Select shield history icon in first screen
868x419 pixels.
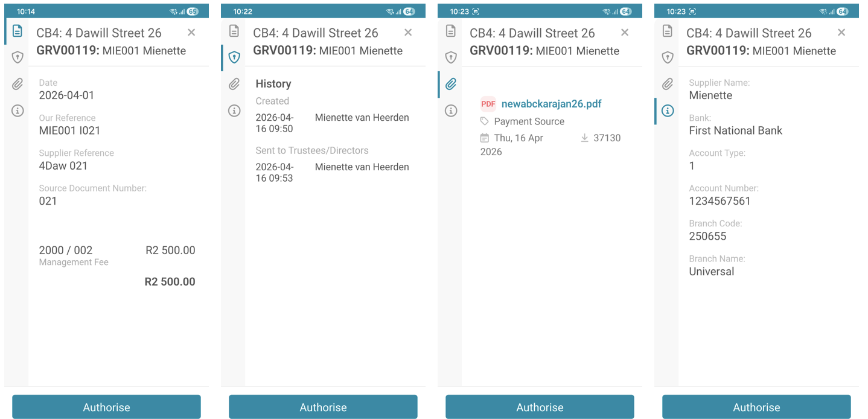(x=17, y=57)
